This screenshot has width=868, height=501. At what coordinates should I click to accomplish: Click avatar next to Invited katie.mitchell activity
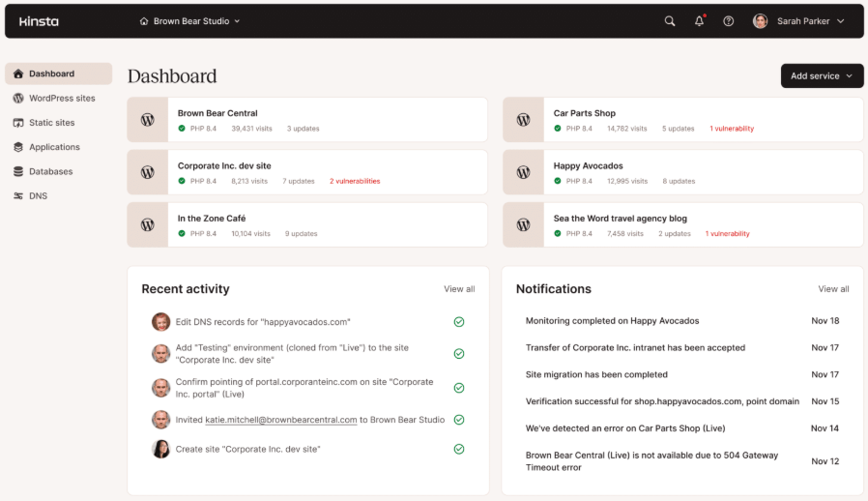(161, 420)
